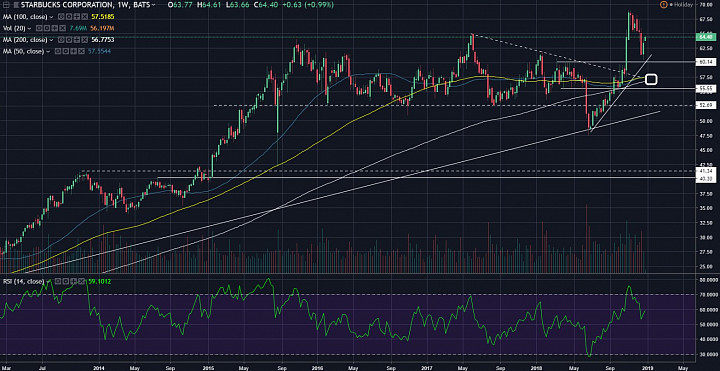Viewport: 720px width, 371px height.
Task: Collapse the legend with top-left box icon
Action: (x=6, y=5)
